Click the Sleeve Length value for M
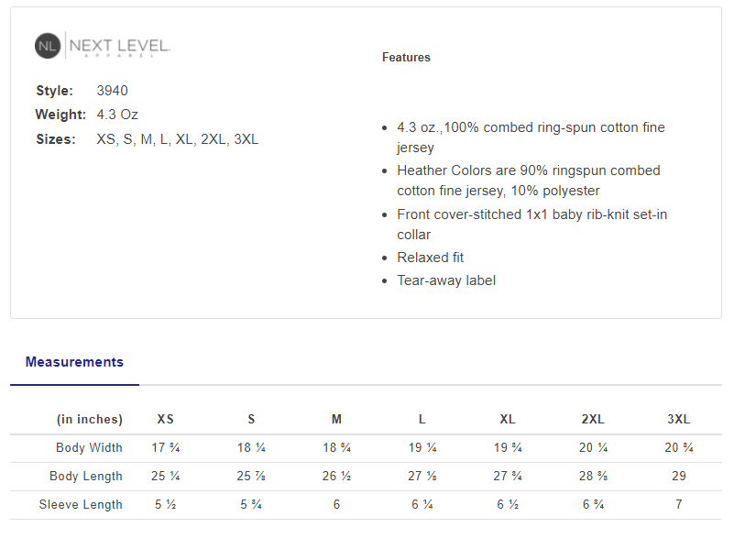756x549 pixels. pyautogui.click(x=336, y=505)
